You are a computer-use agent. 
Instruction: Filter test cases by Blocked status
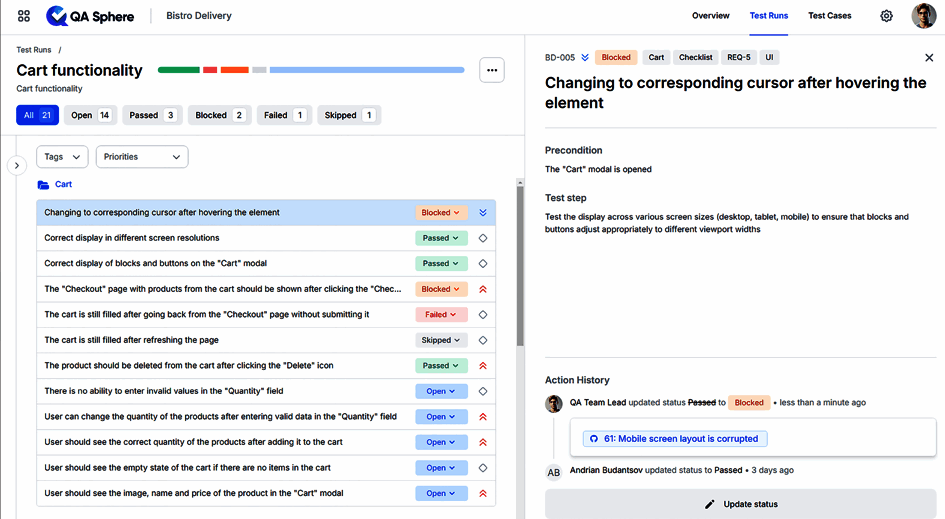pyautogui.click(x=219, y=115)
